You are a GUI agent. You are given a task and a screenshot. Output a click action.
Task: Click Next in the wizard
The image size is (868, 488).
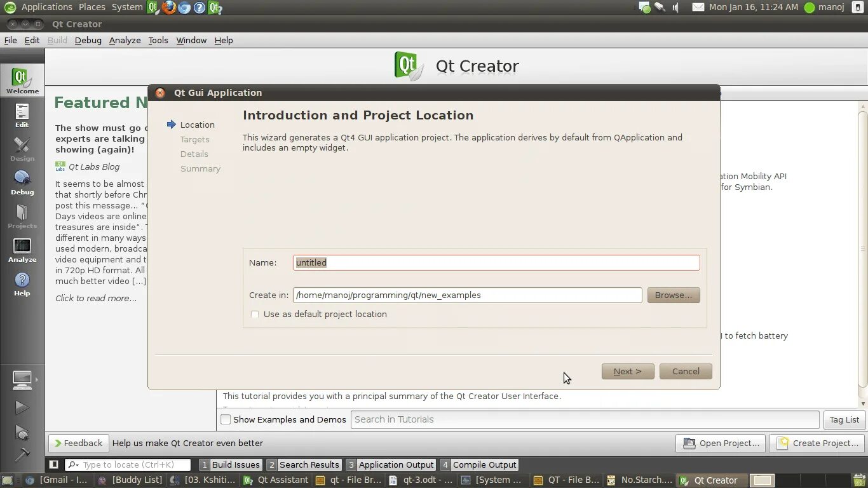(x=628, y=371)
